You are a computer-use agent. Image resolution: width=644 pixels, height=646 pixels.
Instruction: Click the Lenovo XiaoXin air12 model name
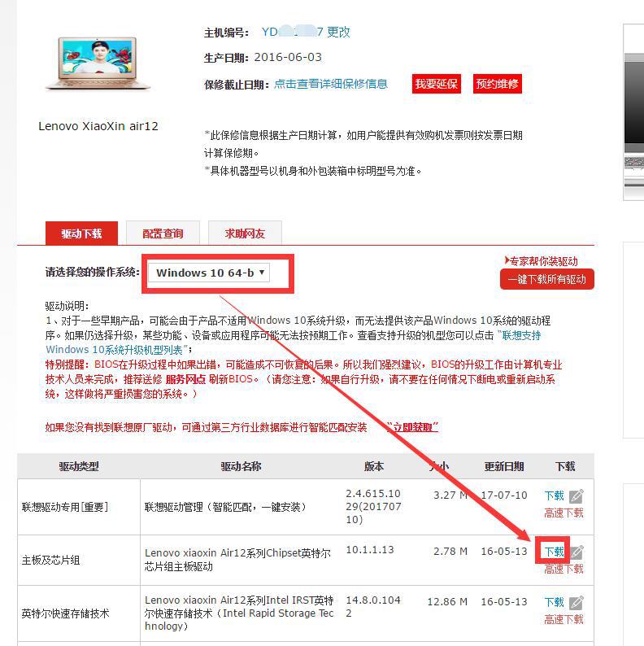[98, 126]
